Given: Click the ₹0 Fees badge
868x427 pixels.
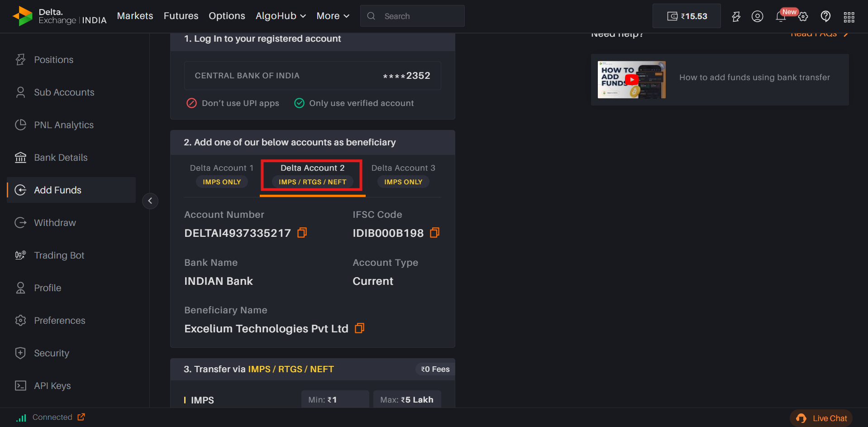Looking at the screenshot, I should tap(435, 369).
